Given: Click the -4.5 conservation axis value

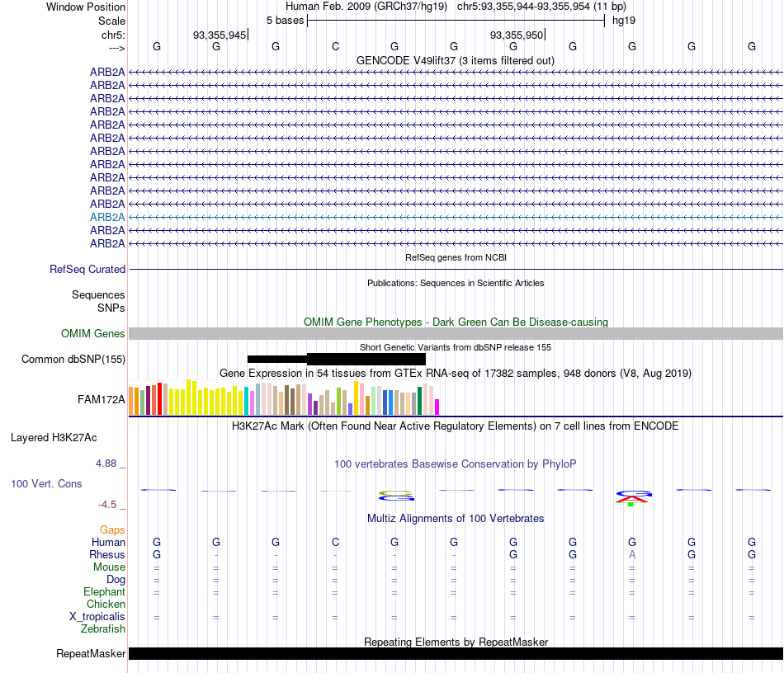Looking at the screenshot, I should pyautogui.click(x=107, y=505).
